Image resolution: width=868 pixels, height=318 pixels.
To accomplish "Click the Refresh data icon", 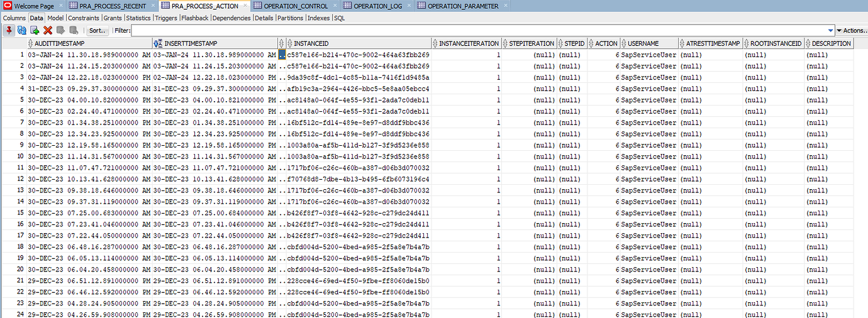I will click(21, 30).
